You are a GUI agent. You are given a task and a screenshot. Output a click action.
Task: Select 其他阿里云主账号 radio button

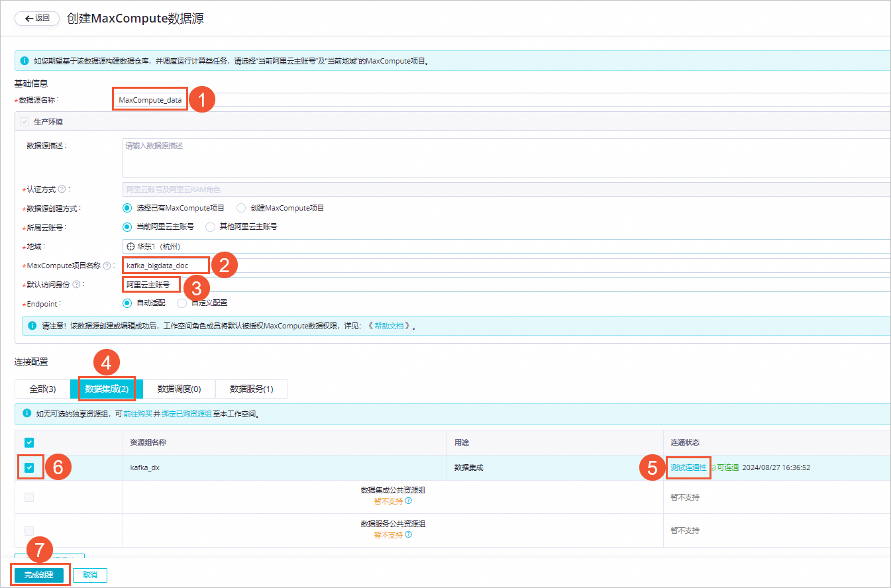pyautogui.click(x=211, y=226)
